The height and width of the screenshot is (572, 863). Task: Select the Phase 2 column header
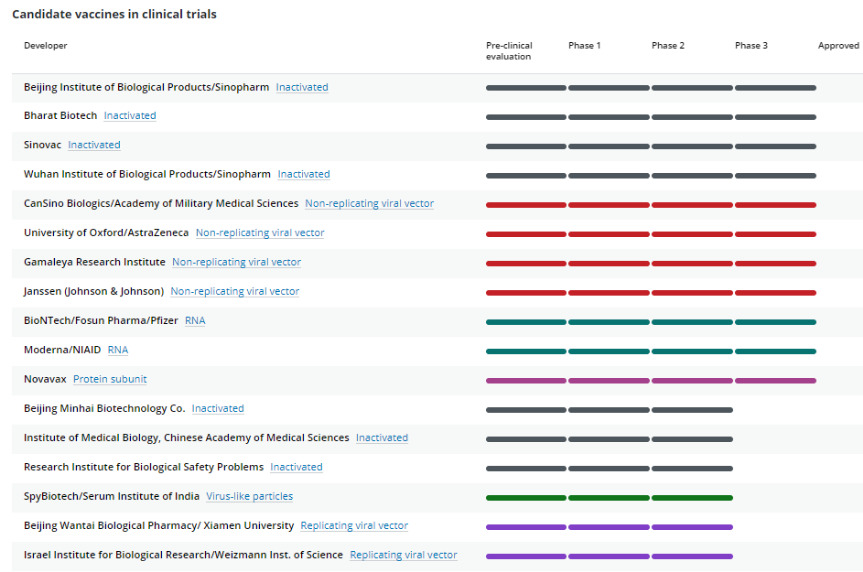[x=668, y=46]
